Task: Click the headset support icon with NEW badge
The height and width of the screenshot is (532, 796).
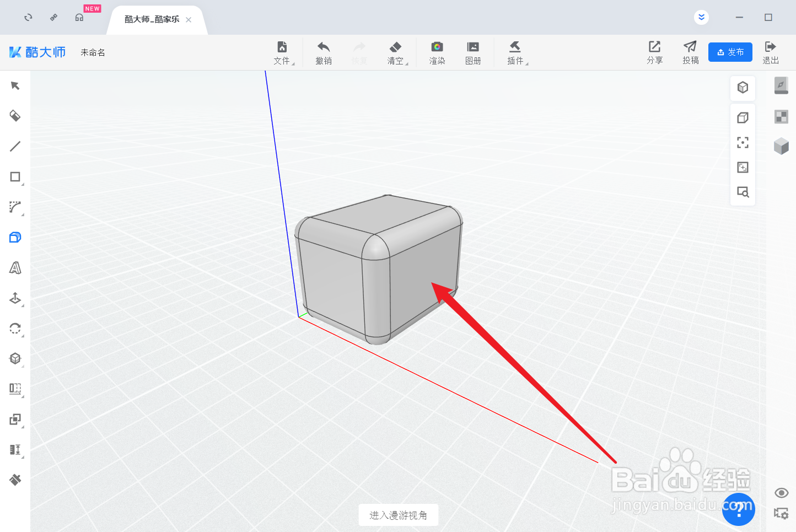Action: [x=79, y=18]
